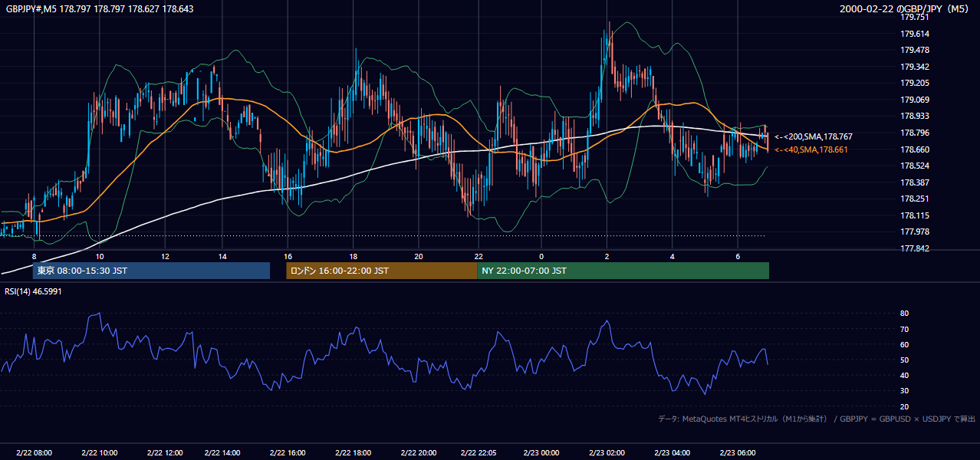Image resolution: width=980 pixels, height=460 pixels.
Task: Click price axis value 179.478
Action: click(915, 50)
